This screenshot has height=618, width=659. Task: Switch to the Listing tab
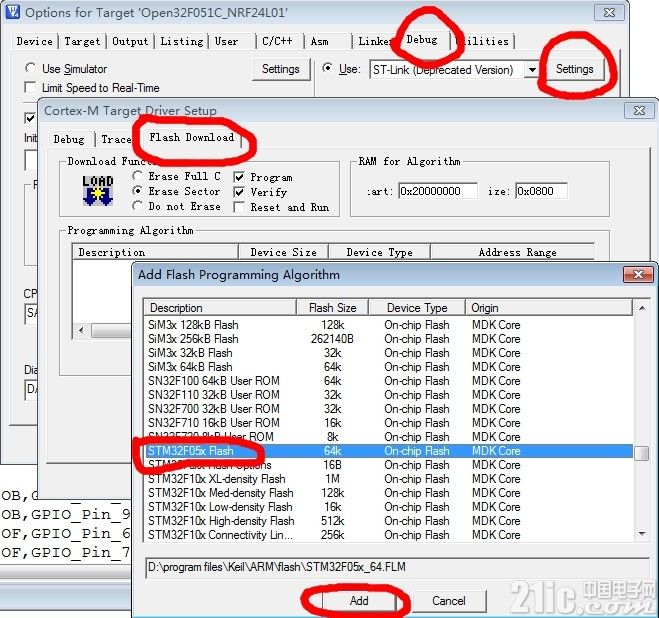(x=182, y=41)
